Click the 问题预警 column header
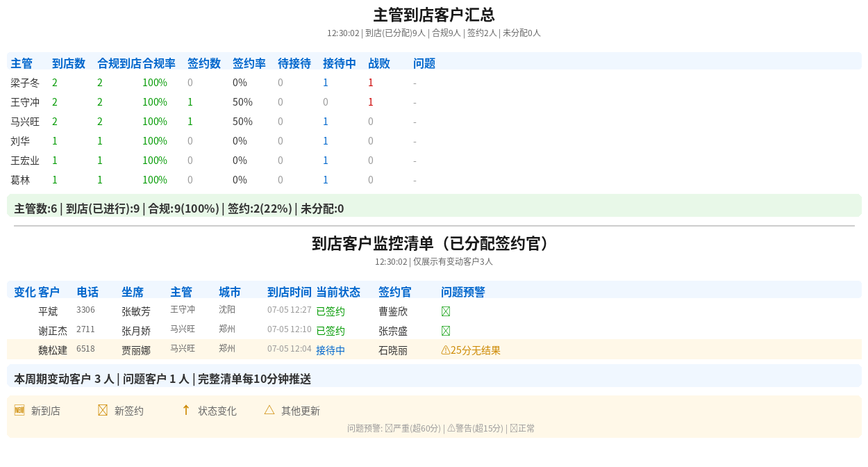The image size is (868, 467). [463, 292]
